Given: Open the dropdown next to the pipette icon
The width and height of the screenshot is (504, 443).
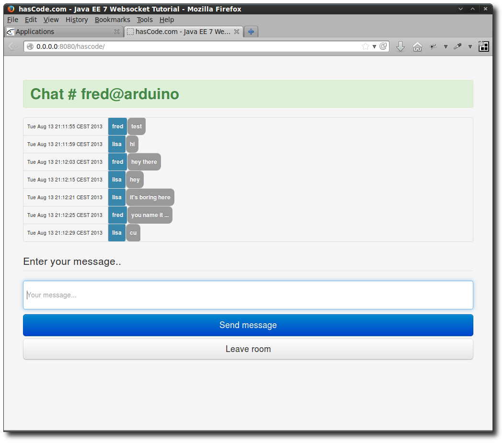Looking at the screenshot, I should tap(470, 47).
